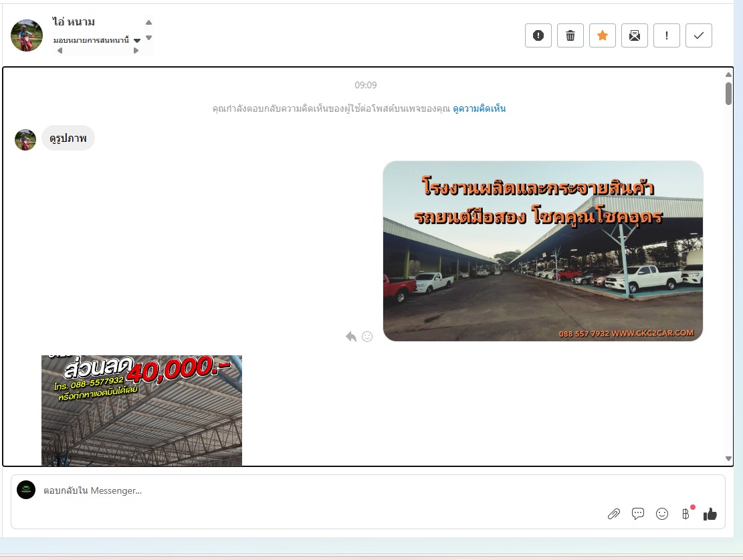
Task: Click the right arrow under assign dropdown
Action: (136, 51)
